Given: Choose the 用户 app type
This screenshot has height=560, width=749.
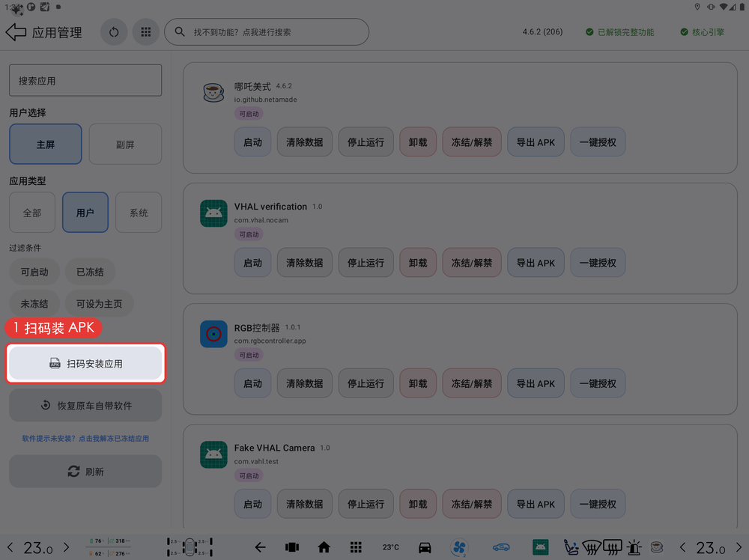Looking at the screenshot, I should tap(85, 213).
